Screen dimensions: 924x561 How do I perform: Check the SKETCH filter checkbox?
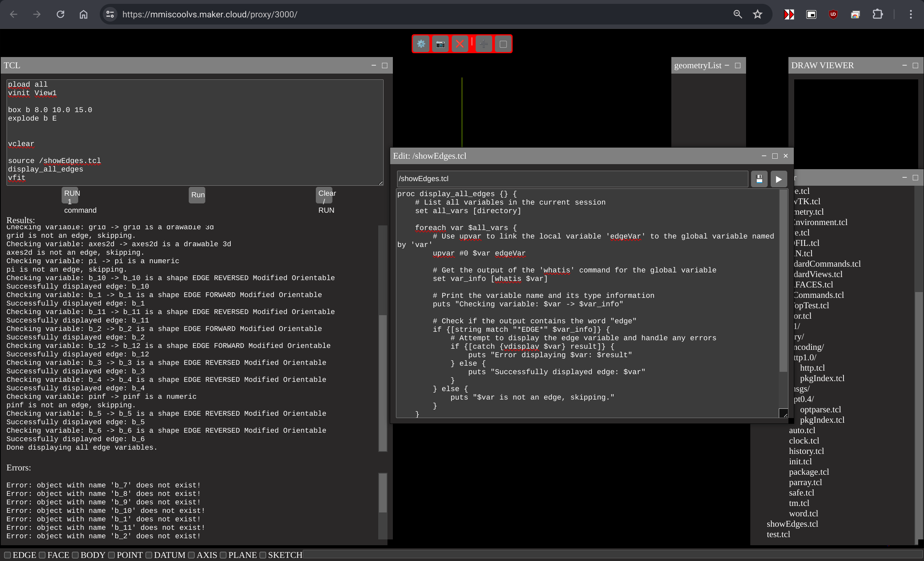263,555
